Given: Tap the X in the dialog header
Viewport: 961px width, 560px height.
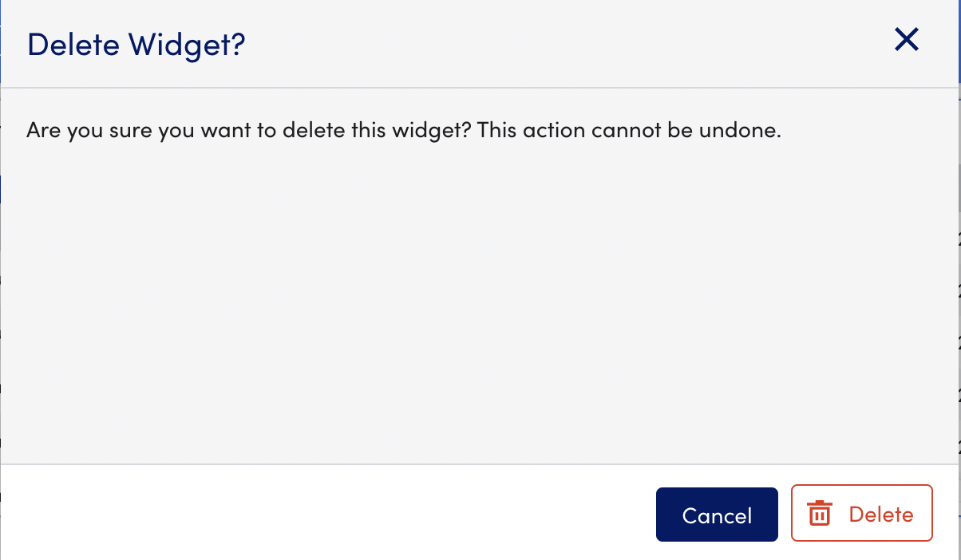Looking at the screenshot, I should [x=906, y=39].
